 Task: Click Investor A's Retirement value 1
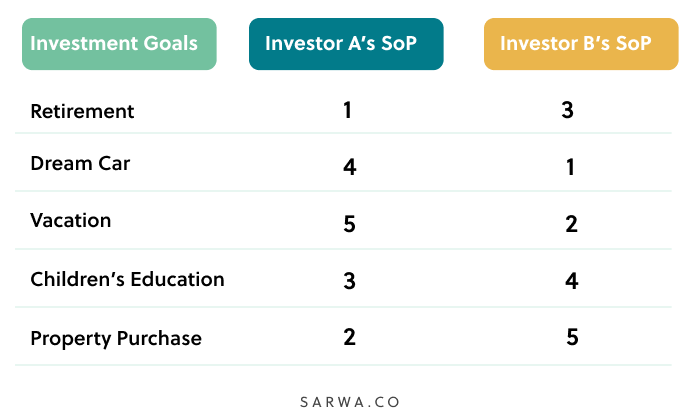347,109
